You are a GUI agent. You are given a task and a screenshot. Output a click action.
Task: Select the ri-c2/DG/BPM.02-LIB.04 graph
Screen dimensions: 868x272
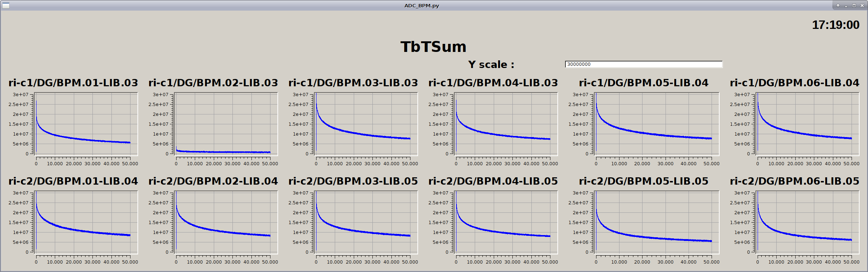click(226, 222)
